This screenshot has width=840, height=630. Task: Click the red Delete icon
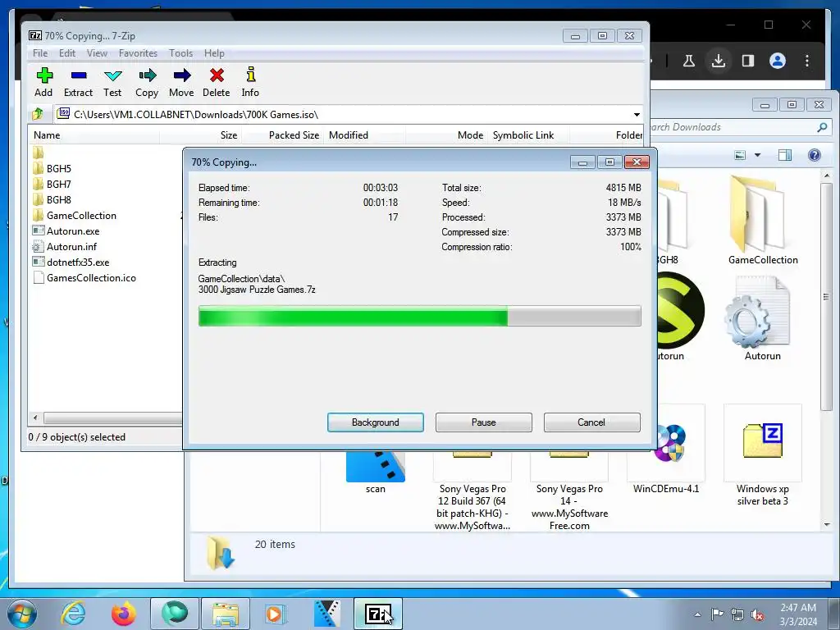[x=217, y=82]
